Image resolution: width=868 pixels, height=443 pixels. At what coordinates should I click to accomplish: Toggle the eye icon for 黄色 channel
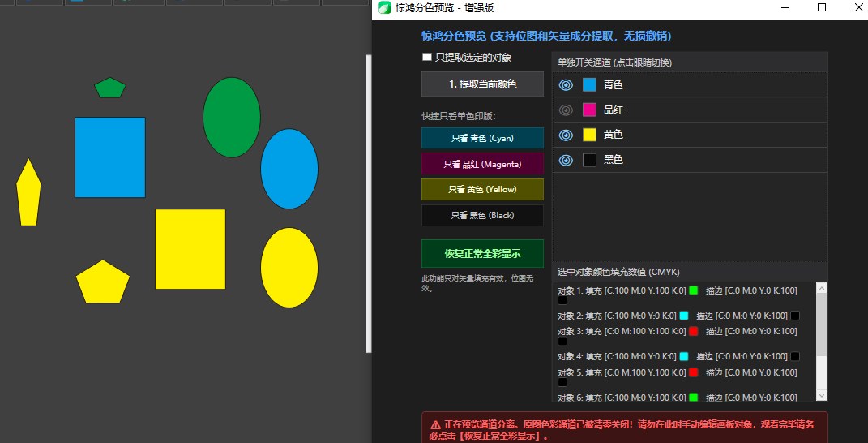coord(566,135)
